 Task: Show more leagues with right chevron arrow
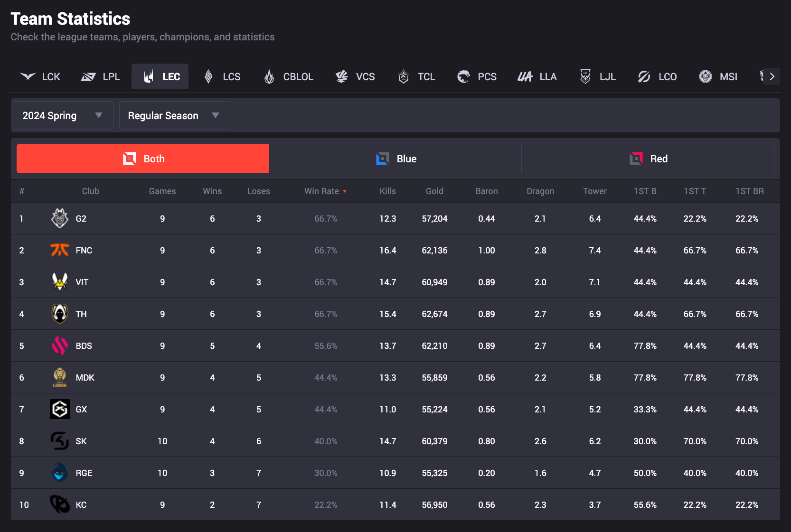tap(772, 76)
